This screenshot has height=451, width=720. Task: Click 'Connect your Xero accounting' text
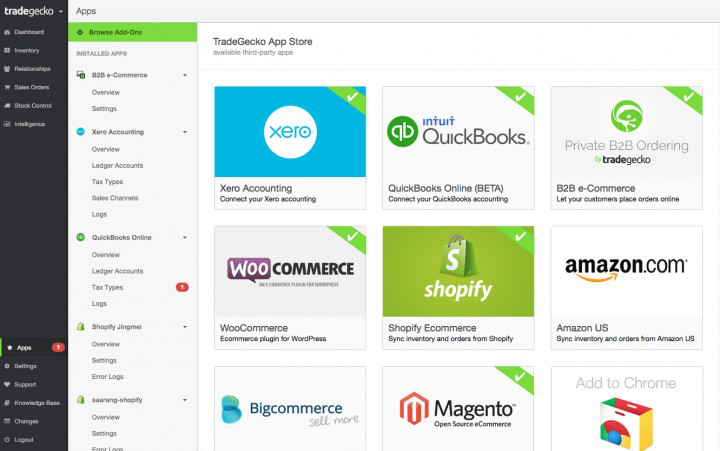pos(268,199)
